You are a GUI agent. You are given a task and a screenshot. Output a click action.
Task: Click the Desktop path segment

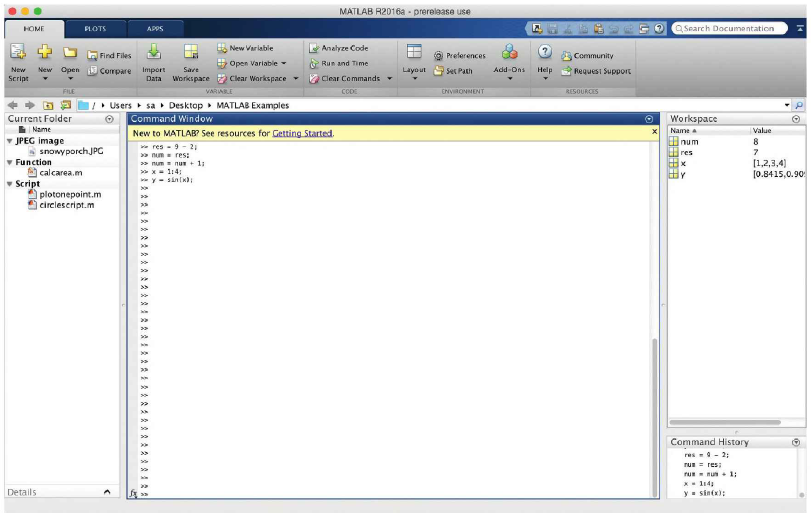[185, 105]
